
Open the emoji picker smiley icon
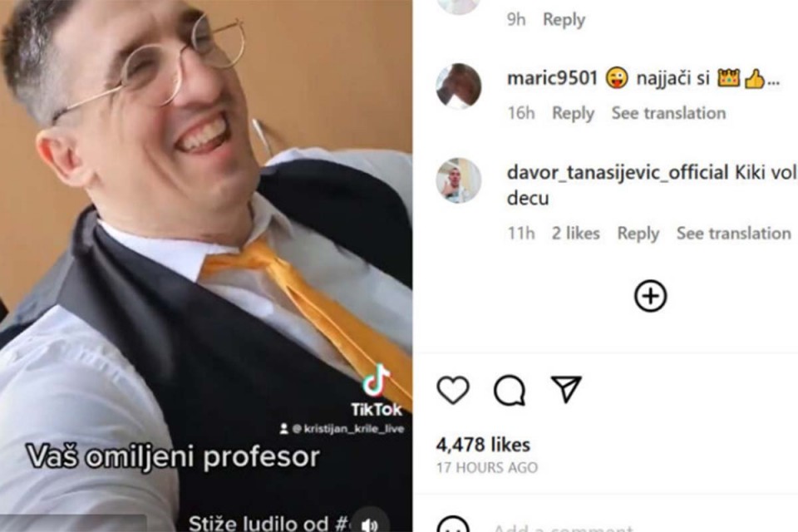pos(453,526)
